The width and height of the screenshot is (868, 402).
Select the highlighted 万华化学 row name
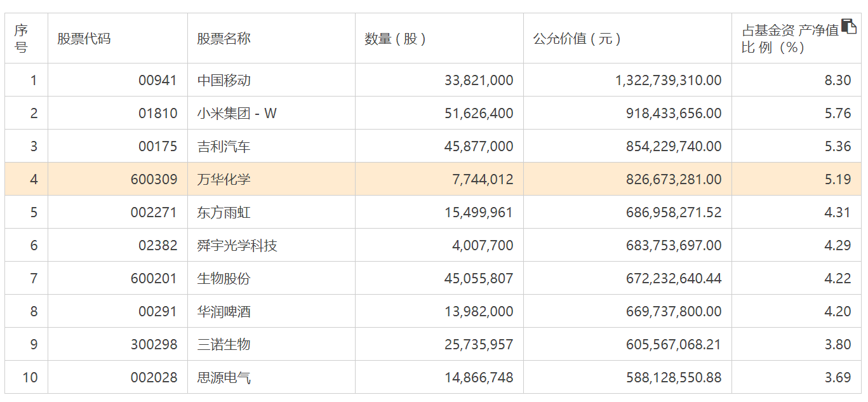click(x=224, y=180)
